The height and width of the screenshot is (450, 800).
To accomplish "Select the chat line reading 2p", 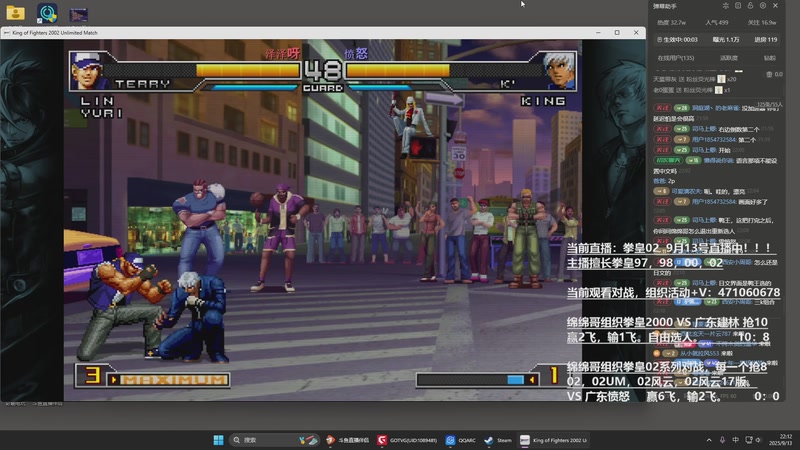I will point(664,181).
